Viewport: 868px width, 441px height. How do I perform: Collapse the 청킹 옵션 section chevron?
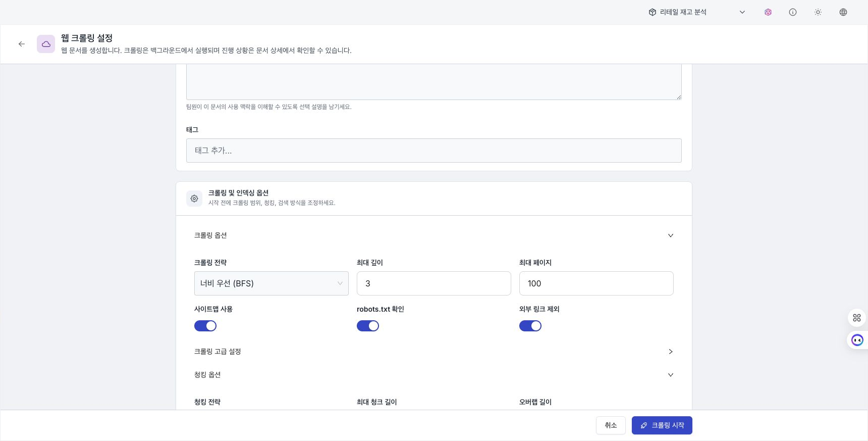671,375
